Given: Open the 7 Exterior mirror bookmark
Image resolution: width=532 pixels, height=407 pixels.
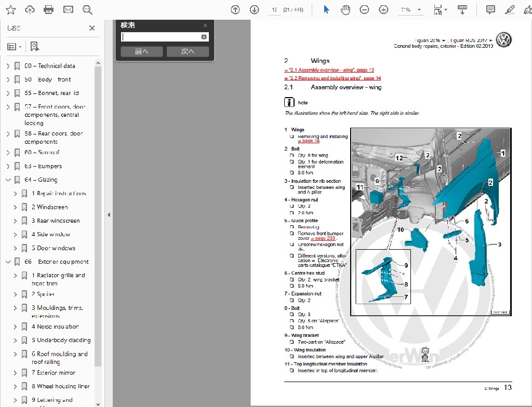Looking at the screenshot, I should click(54, 373).
